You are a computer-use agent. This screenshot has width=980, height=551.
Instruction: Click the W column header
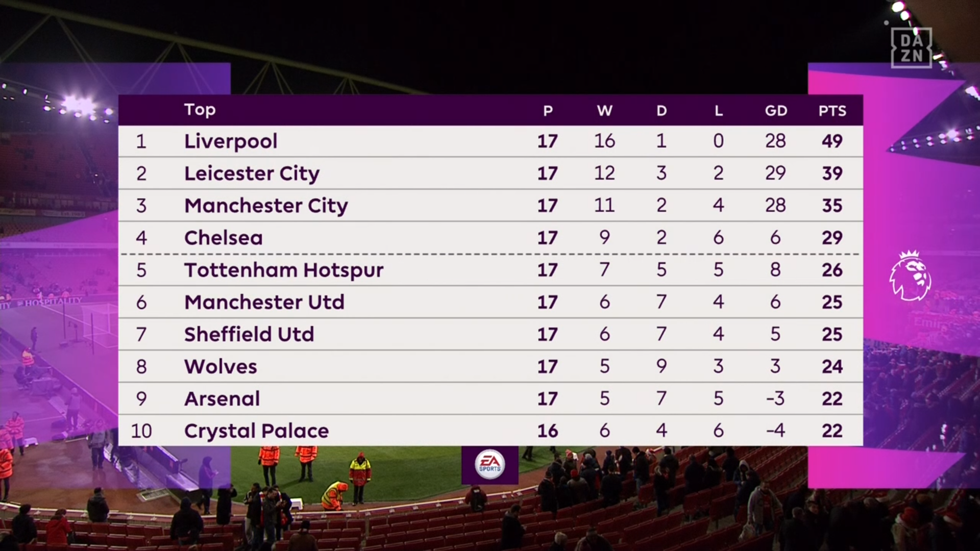point(604,111)
